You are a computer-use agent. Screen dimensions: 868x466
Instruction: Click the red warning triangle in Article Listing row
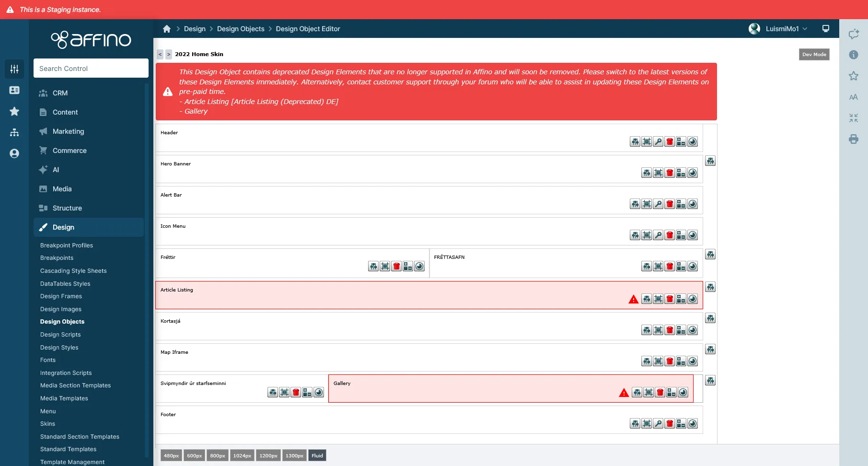[634, 299]
